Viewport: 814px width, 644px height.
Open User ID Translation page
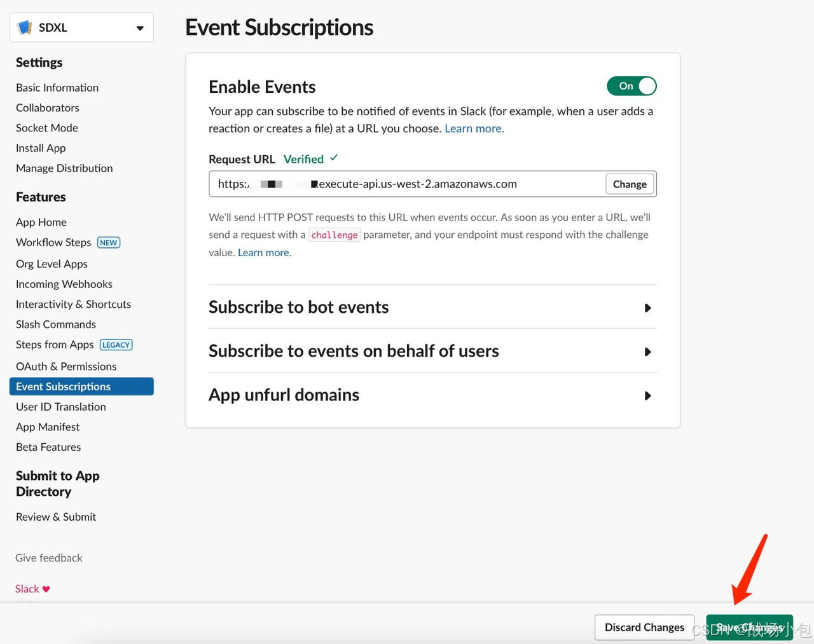click(61, 407)
